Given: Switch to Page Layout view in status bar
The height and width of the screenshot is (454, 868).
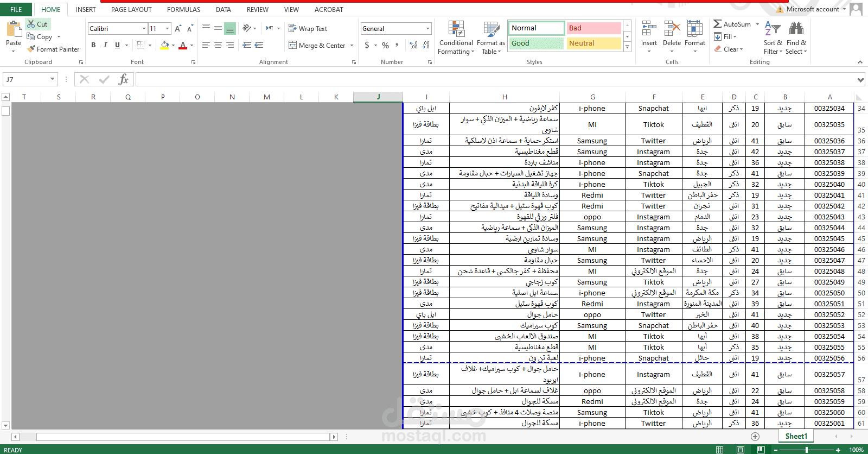Looking at the screenshot, I should (741, 450).
